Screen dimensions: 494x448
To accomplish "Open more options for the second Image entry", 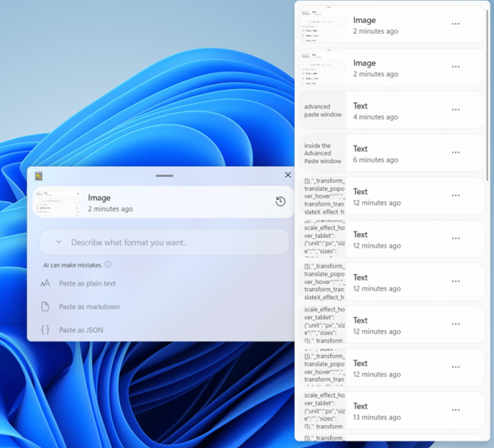I will [455, 67].
